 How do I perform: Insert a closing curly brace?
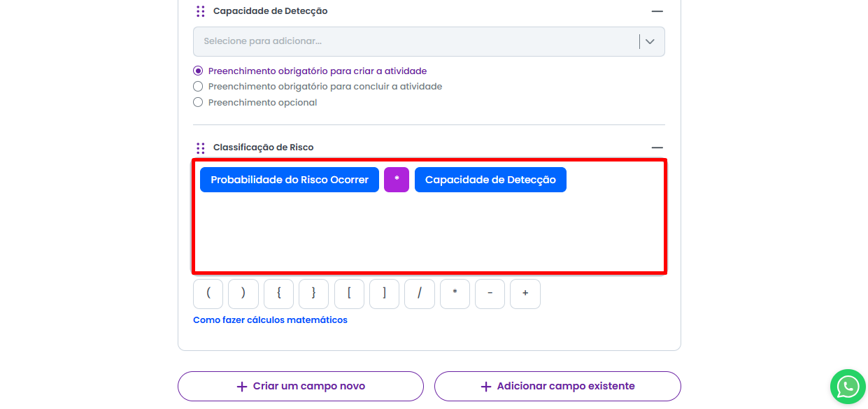[313, 294]
